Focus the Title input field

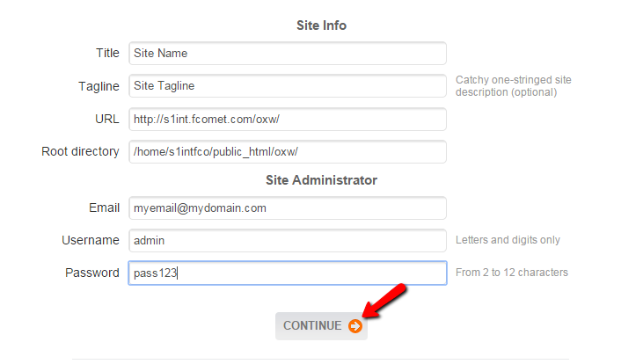[287, 53]
